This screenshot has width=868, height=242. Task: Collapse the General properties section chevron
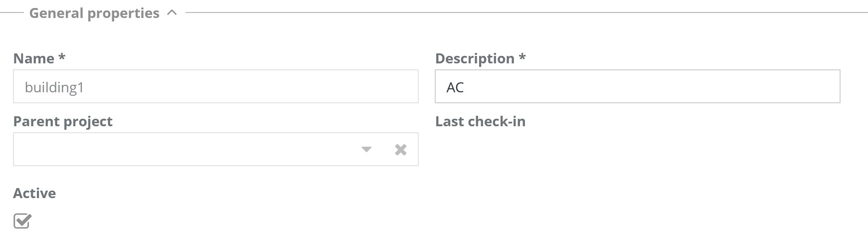pos(172,13)
